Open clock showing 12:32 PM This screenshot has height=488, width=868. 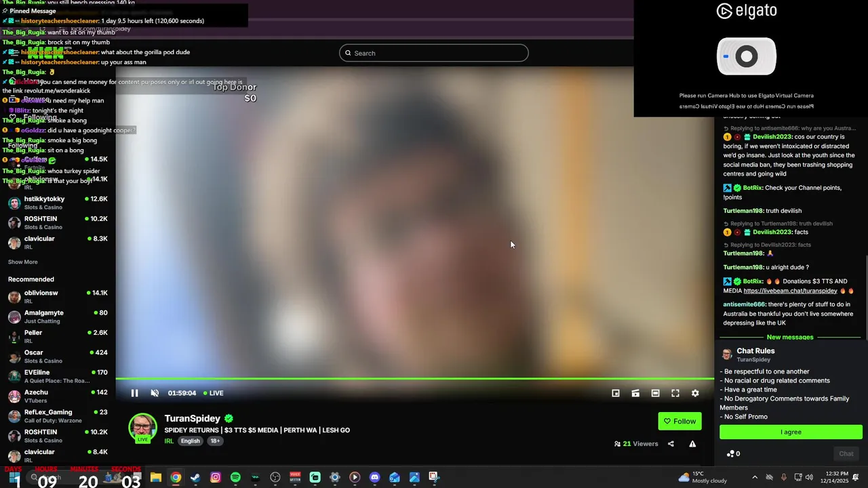click(834, 477)
